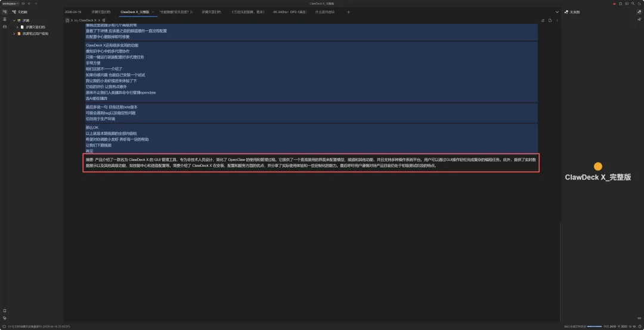
Task: Click the document page icon in editor toolbar
Action: 550,20
